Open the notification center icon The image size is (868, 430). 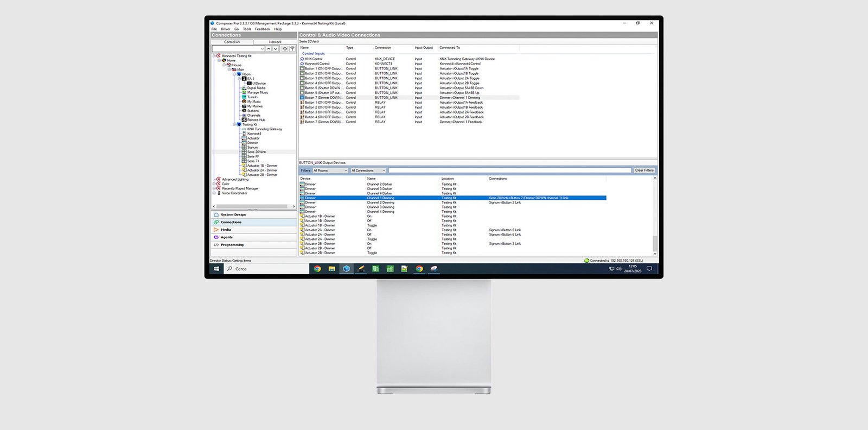(649, 269)
